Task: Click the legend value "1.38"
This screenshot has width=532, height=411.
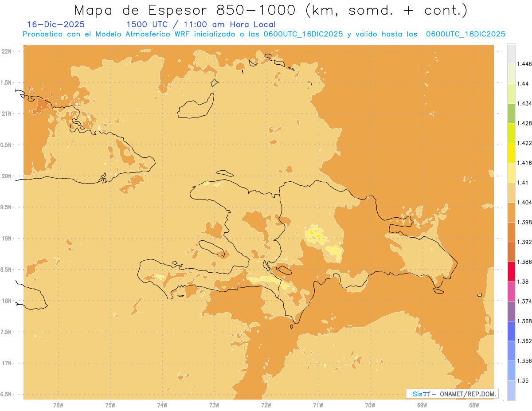Action: coord(523,282)
